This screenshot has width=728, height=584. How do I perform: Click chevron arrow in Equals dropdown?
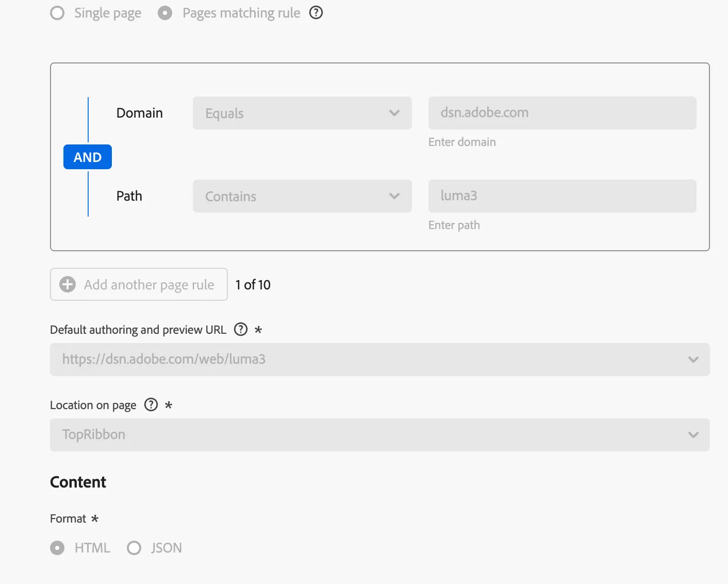click(x=394, y=113)
